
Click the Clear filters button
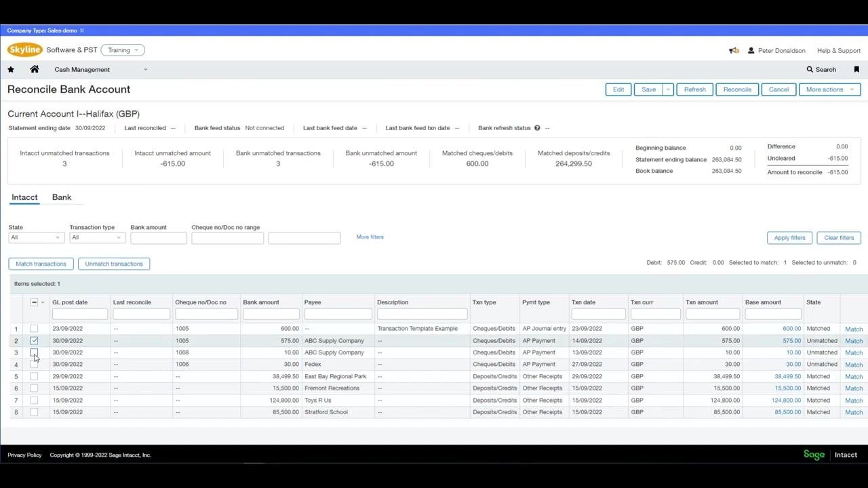pos(839,238)
